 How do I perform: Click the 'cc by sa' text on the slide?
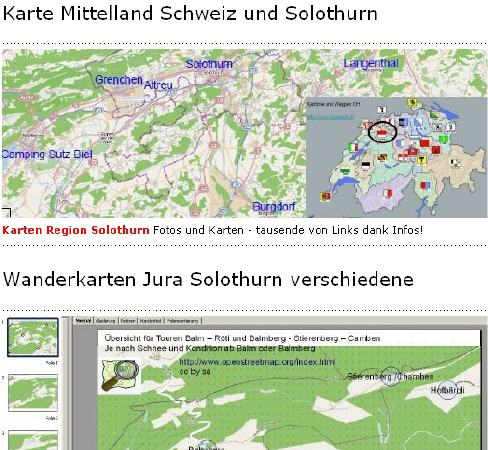click(x=195, y=371)
